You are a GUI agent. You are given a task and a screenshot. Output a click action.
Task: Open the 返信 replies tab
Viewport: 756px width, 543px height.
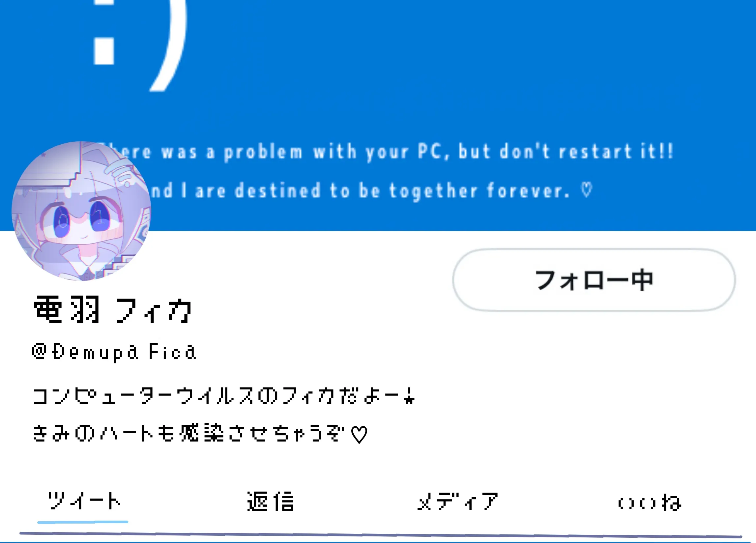pos(270,501)
